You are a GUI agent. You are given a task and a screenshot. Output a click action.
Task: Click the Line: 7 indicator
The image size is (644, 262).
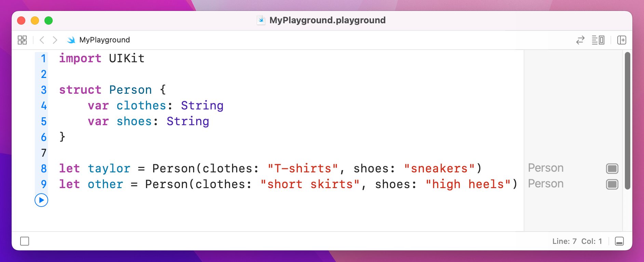564,241
